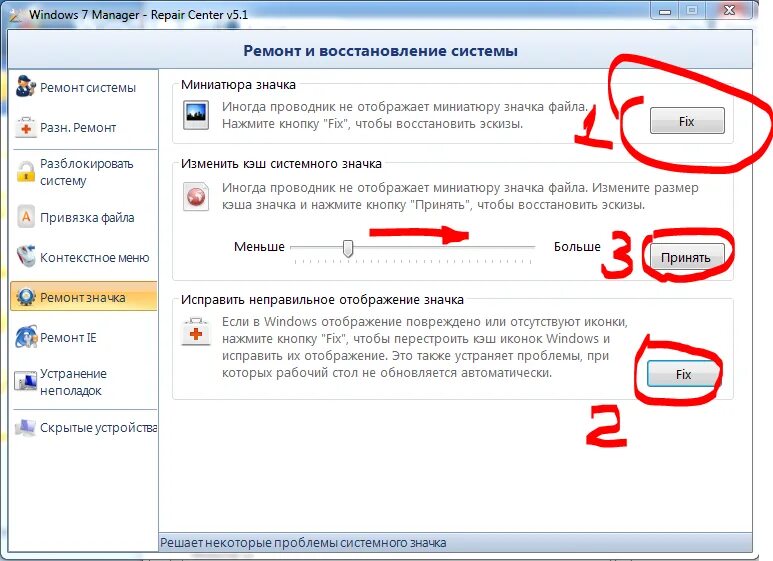Click Fix to rebuild Windows icon cache
The height and width of the screenshot is (561, 773).
tap(683, 374)
